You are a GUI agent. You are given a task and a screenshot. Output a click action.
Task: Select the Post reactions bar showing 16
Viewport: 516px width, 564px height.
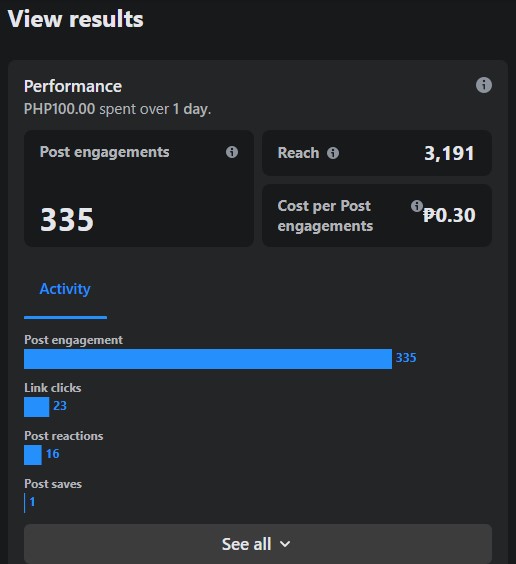tap(33, 455)
